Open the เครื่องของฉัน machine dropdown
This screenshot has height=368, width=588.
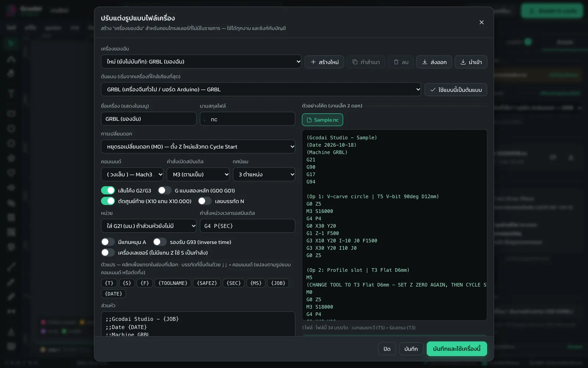[x=201, y=61]
